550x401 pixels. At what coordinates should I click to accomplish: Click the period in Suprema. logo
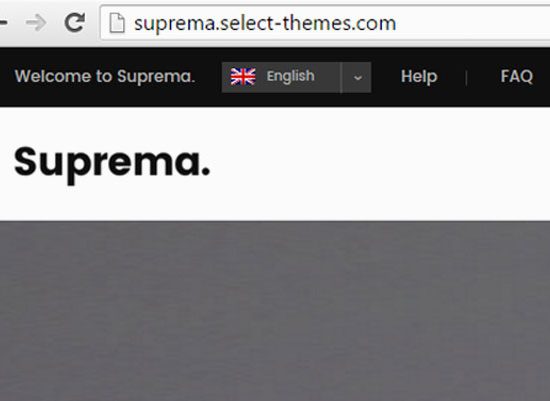point(206,171)
